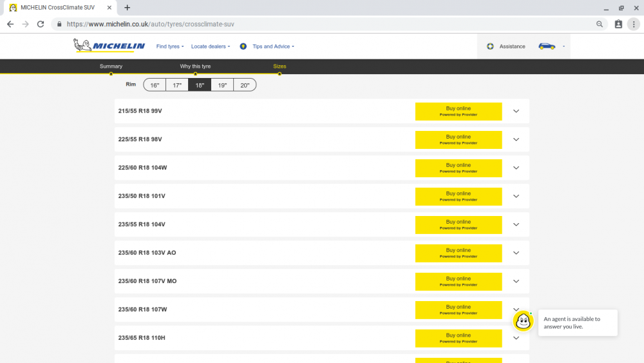Click the Assistance lifebuoy icon
Image resolution: width=644 pixels, height=363 pixels.
(x=490, y=46)
